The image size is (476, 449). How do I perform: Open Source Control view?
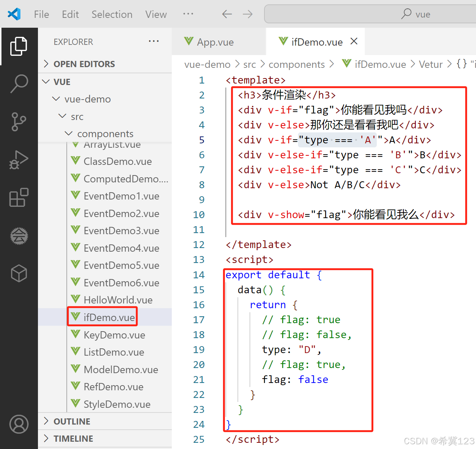[x=19, y=121]
